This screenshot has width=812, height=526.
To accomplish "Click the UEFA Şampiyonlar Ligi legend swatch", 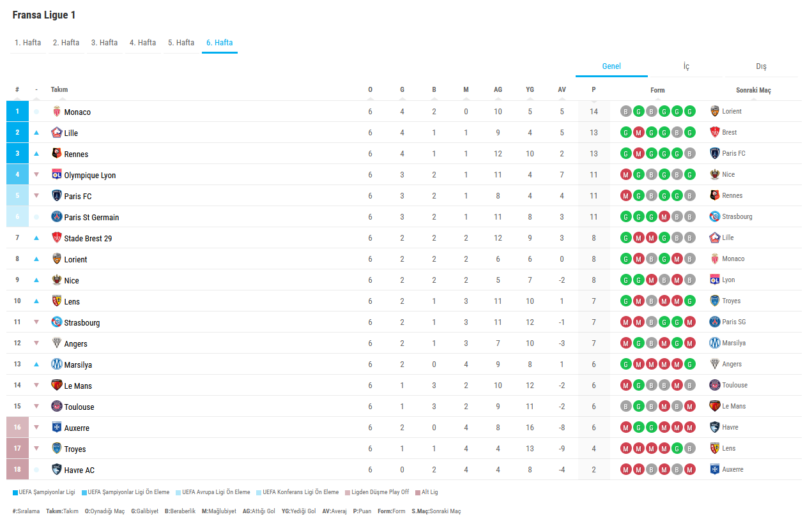I will click(15, 493).
